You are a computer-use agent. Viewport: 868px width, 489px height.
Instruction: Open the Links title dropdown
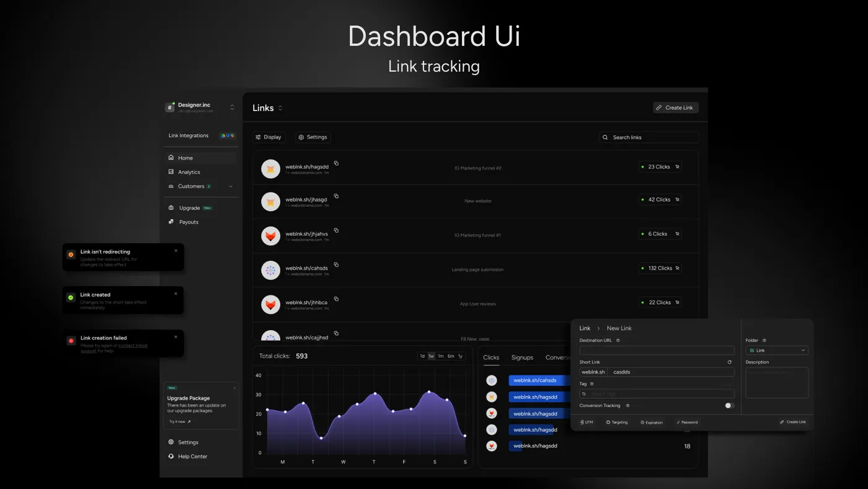(x=280, y=108)
